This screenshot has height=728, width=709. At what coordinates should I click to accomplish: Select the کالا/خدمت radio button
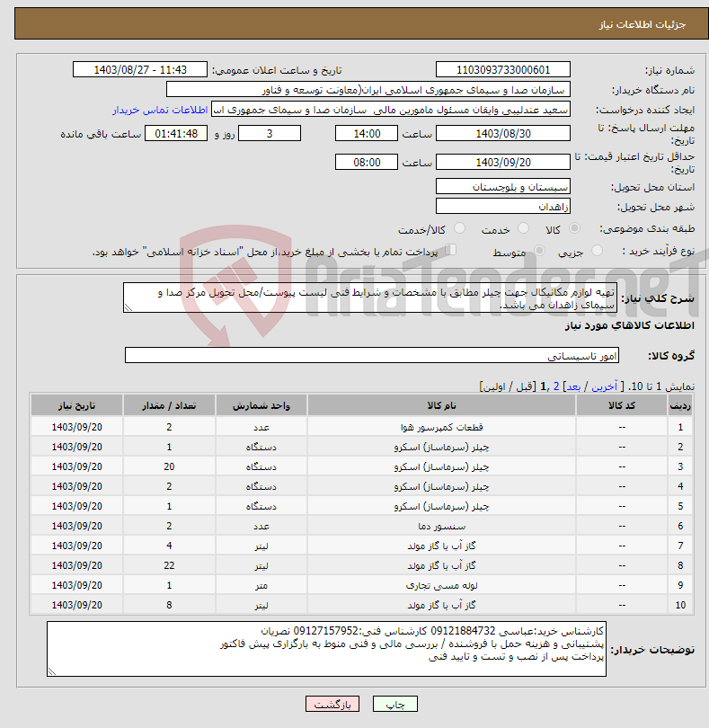[x=459, y=228]
